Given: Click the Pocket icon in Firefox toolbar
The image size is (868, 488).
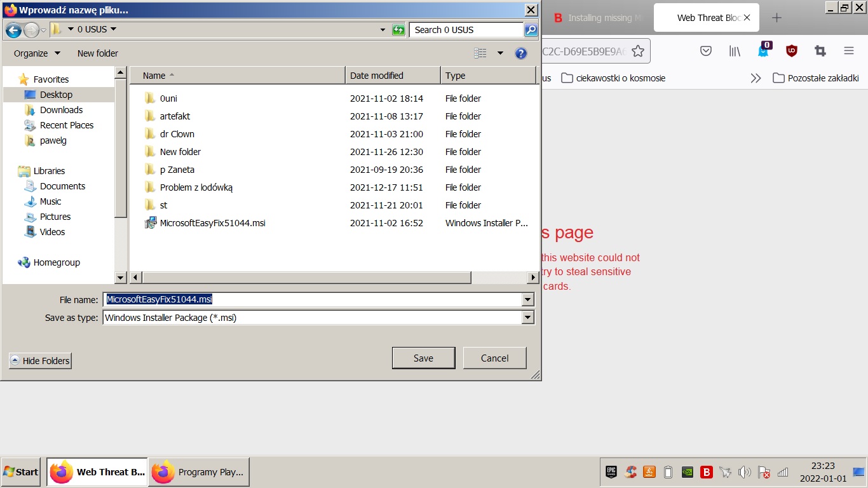Looking at the screenshot, I should [x=705, y=51].
